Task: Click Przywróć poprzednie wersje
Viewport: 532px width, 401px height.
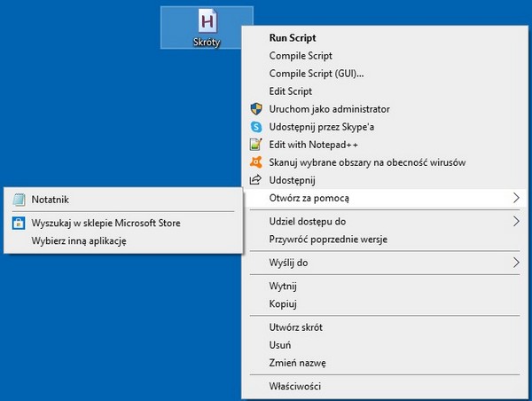Action: (x=328, y=240)
